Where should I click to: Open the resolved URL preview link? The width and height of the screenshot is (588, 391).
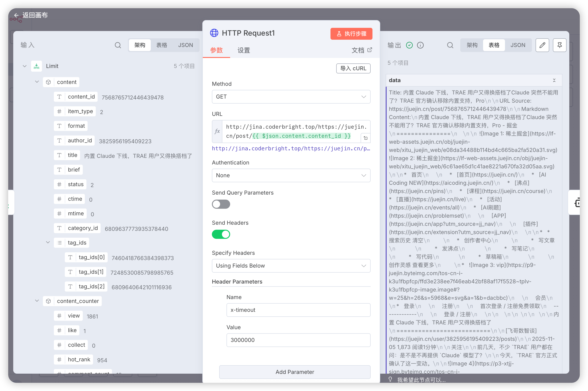tap(291, 148)
